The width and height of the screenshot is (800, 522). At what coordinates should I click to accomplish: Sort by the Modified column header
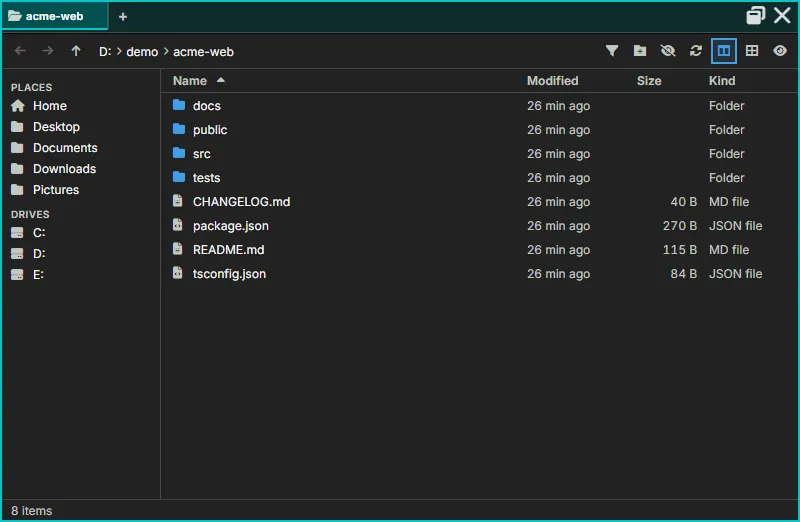553,81
